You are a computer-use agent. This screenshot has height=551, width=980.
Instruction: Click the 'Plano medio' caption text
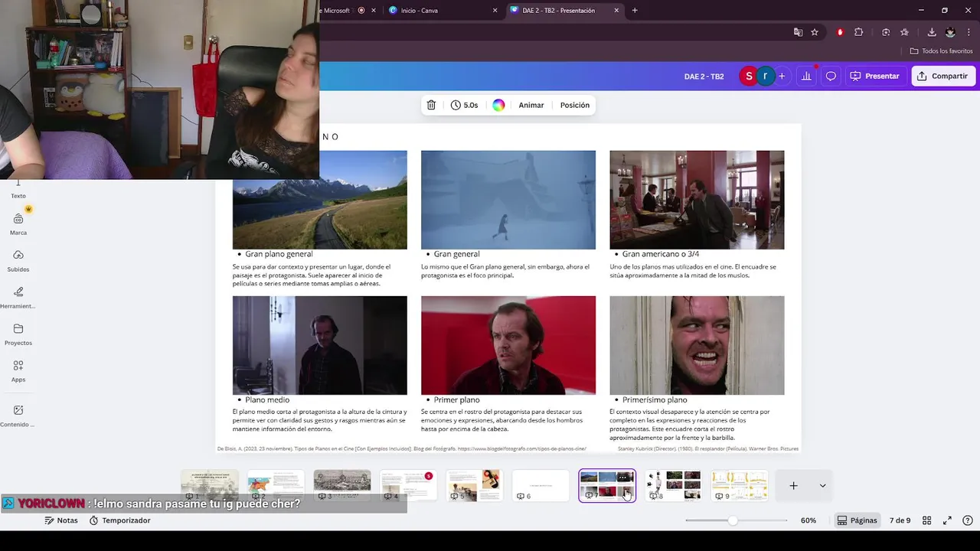click(x=267, y=399)
